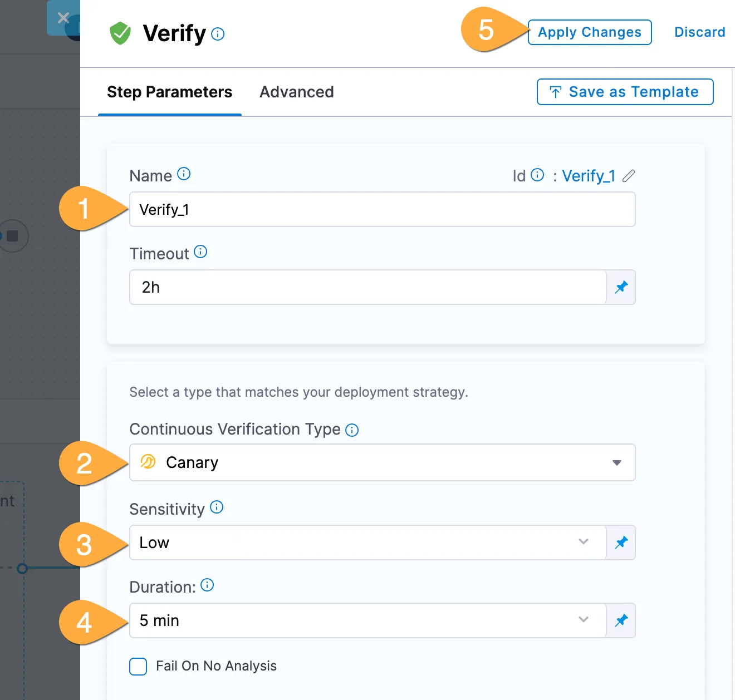735x700 pixels.
Task: Click the pin icon next to Sensitivity
Action: coord(621,543)
